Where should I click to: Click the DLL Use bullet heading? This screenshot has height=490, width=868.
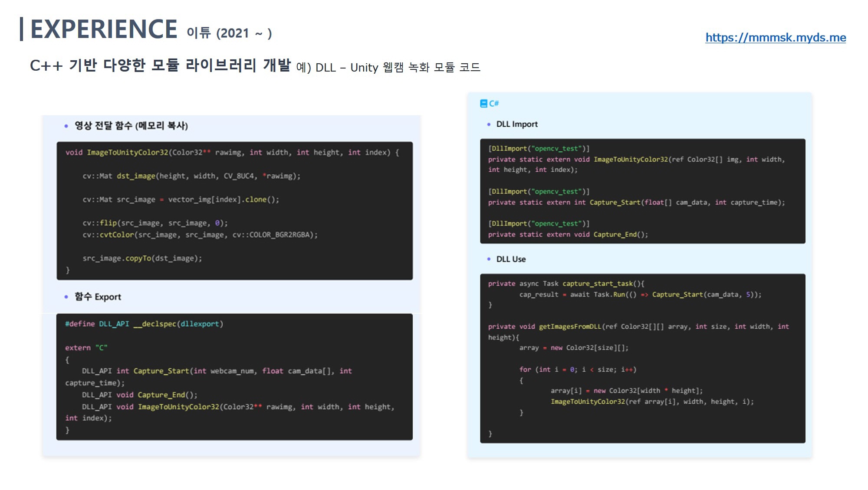pyautogui.click(x=510, y=259)
